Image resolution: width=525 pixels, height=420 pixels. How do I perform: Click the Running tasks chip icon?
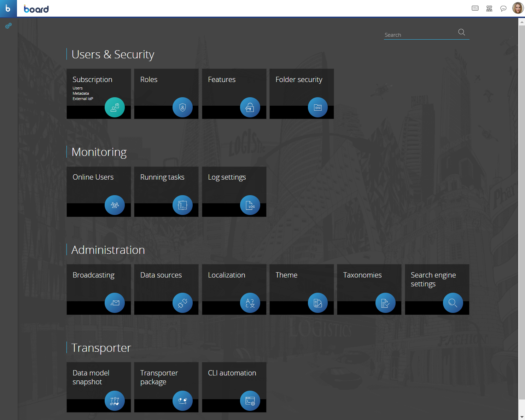pos(182,205)
